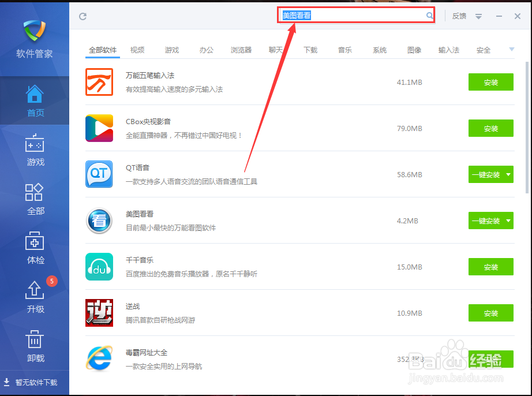The width and height of the screenshot is (532, 396).
Task: Expand the 美图看看 install options arrow
Action: pos(508,221)
